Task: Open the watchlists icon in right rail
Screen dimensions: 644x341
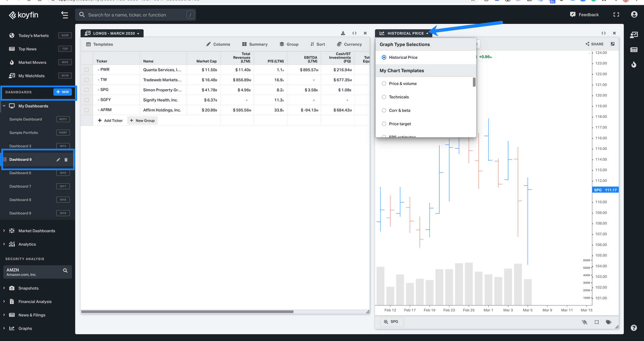Action: point(634,35)
